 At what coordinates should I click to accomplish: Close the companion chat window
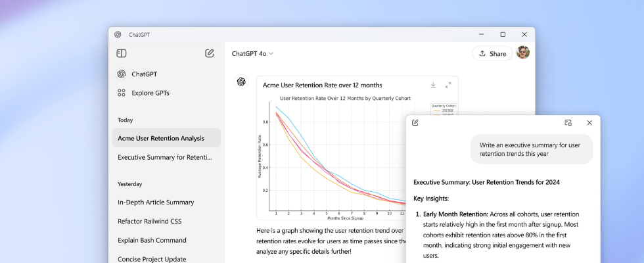click(x=589, y=123)
